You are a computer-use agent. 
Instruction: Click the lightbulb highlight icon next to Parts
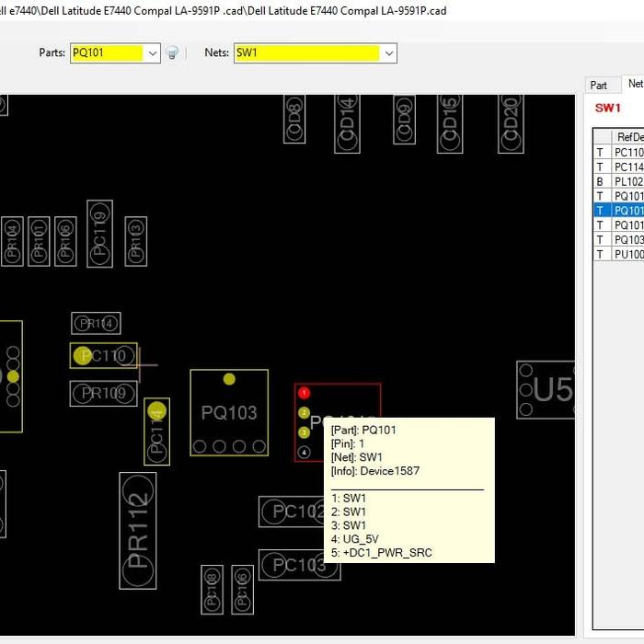click(172, 53)
